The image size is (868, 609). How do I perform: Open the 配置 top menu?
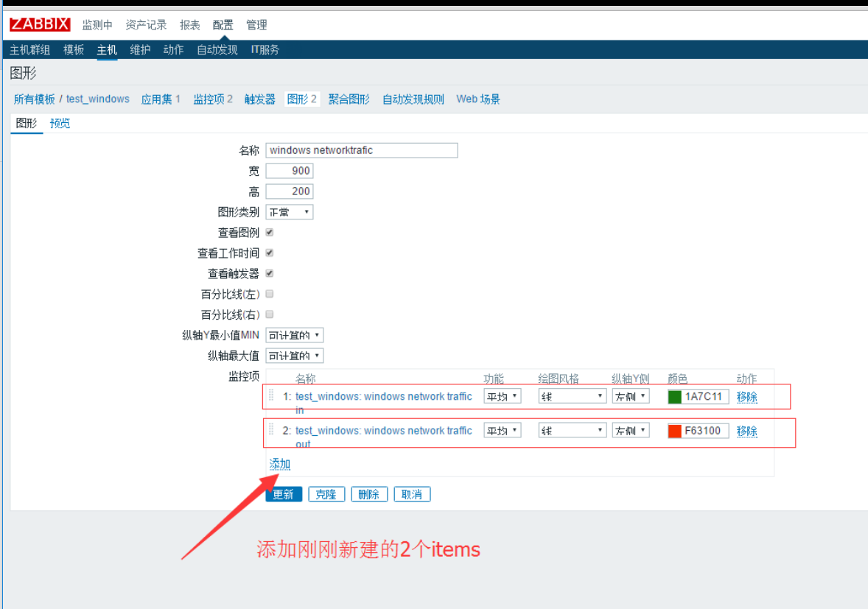click(x=223, y=25)
